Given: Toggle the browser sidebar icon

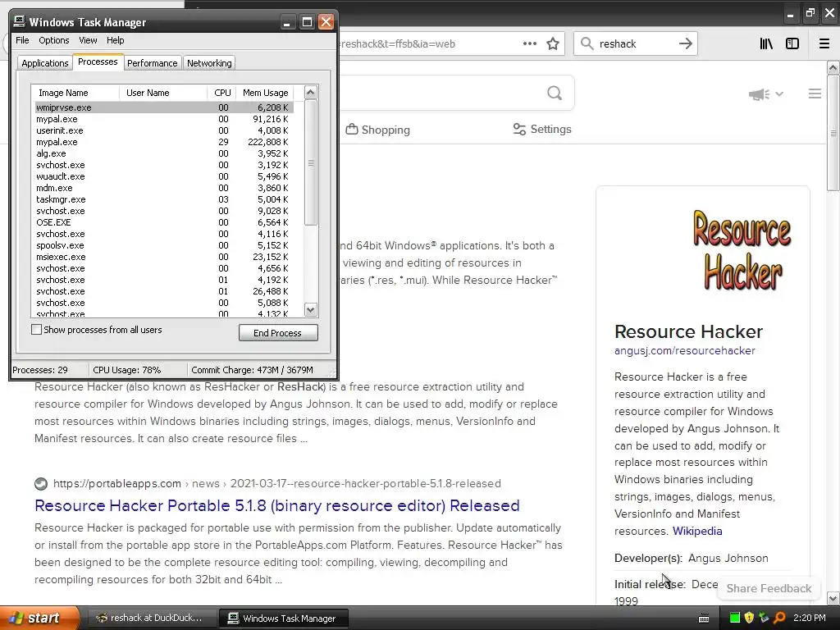Looking at the screenshot, I should point(792,44).
